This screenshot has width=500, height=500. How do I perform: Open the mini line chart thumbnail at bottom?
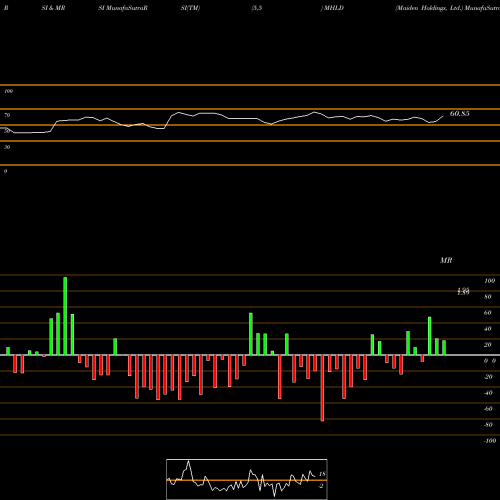coord(247,479)
